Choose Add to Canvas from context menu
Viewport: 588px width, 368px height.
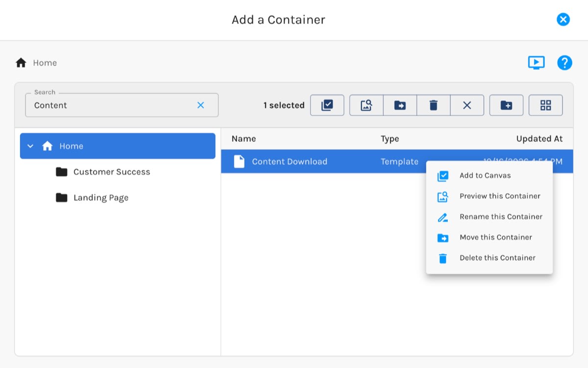click(490, 175)
